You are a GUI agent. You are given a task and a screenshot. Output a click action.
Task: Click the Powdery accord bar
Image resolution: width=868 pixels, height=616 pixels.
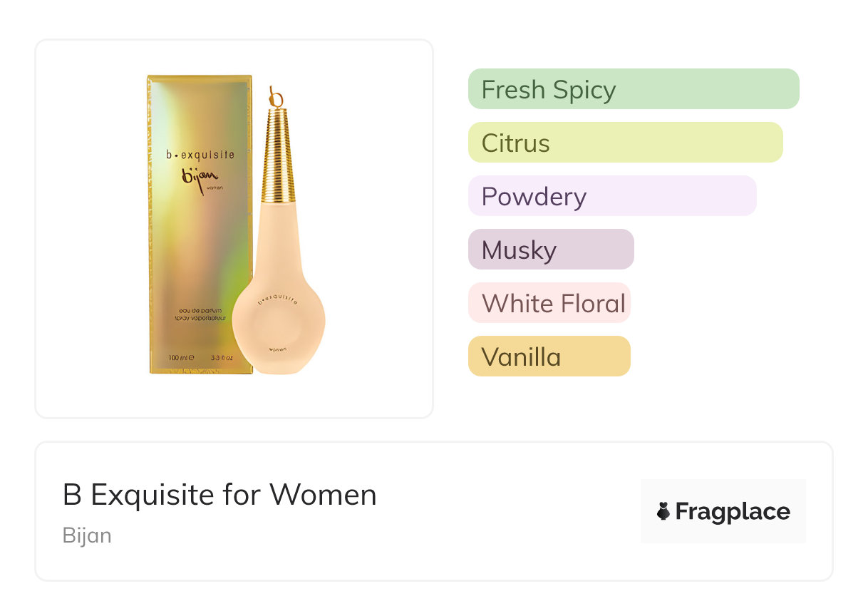(x=611, y=196)
